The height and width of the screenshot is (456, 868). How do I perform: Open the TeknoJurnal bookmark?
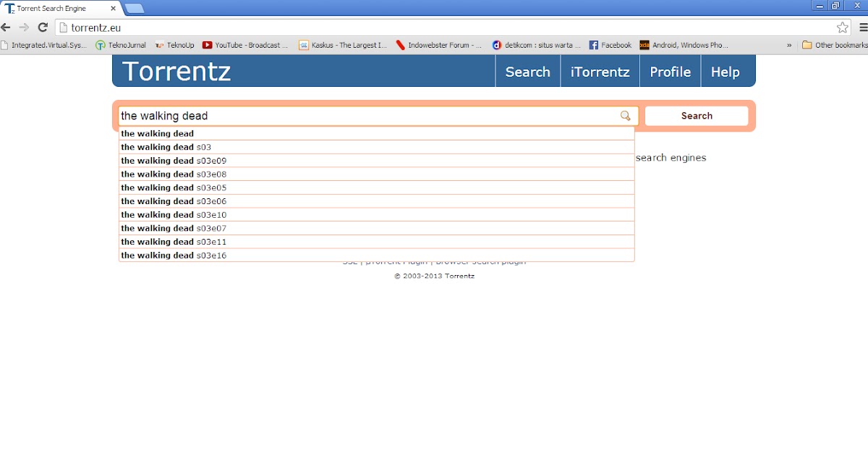121,45
